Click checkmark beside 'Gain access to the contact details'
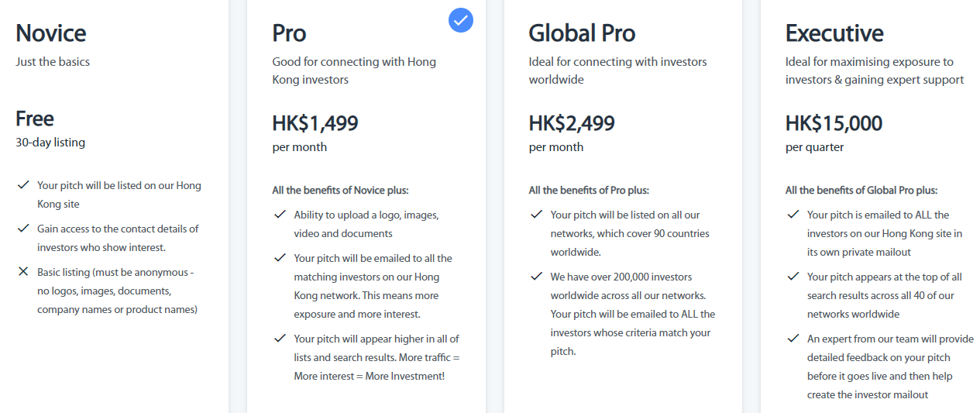 tap(23, 229)
